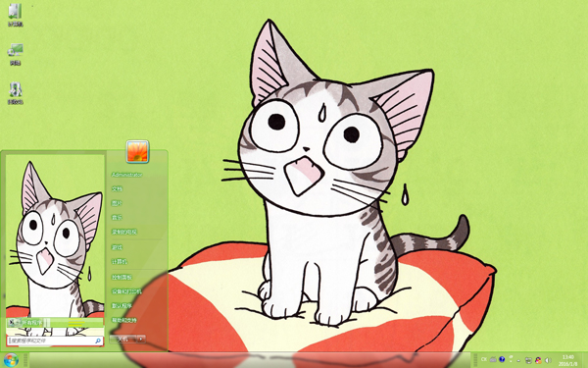Expand the shut down options arrow
Screen dimensions: 588x368
(x=141, y=339)
